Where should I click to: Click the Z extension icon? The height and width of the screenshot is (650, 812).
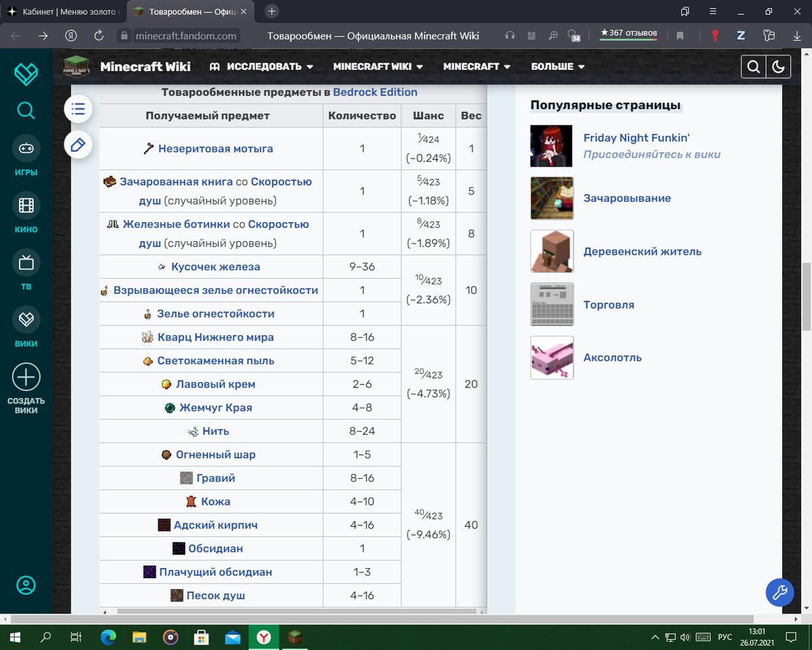[x=741, y=36]
